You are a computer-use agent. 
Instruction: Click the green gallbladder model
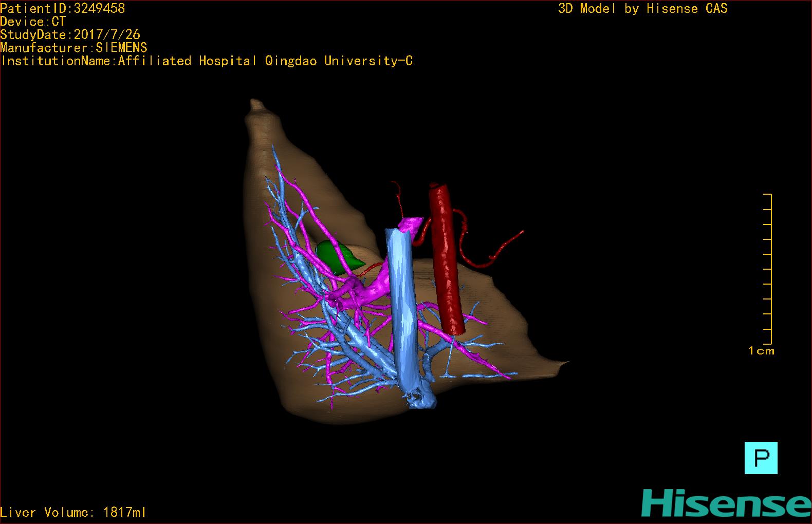click(x=338, y=257)
